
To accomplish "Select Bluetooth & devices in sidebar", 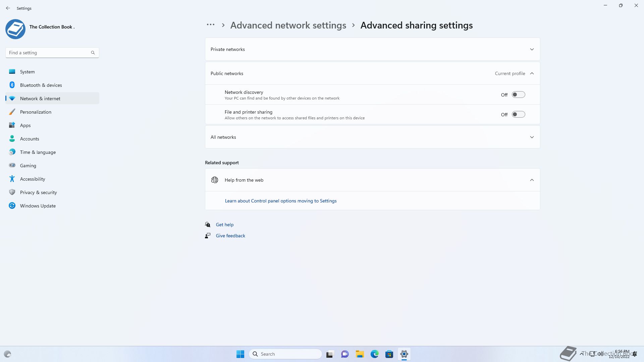I will pos(52,85).
